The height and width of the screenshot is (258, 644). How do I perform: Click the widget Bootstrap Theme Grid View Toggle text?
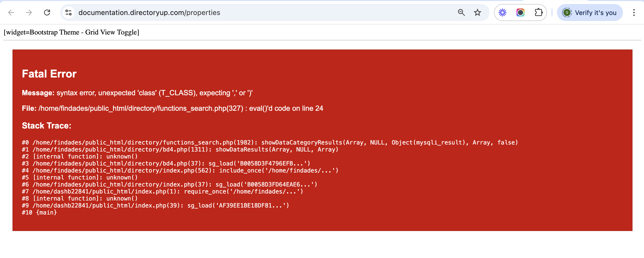[x=71, y=32]
